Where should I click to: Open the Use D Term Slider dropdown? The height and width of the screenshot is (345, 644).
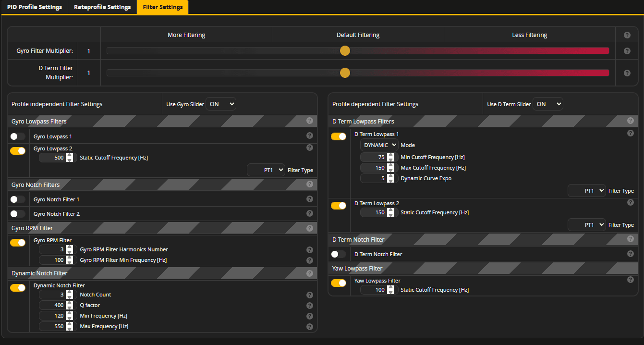click(547, 104)
